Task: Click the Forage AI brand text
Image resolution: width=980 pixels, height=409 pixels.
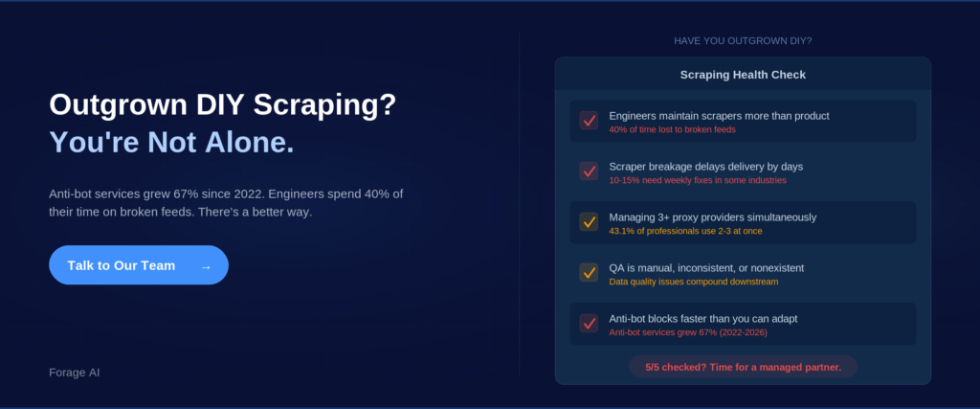Action: pyautogui.click(x=74, y=372)
